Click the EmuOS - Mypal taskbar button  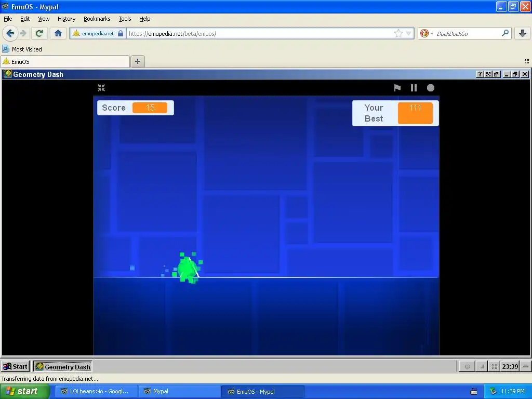(x=262, y=391)
